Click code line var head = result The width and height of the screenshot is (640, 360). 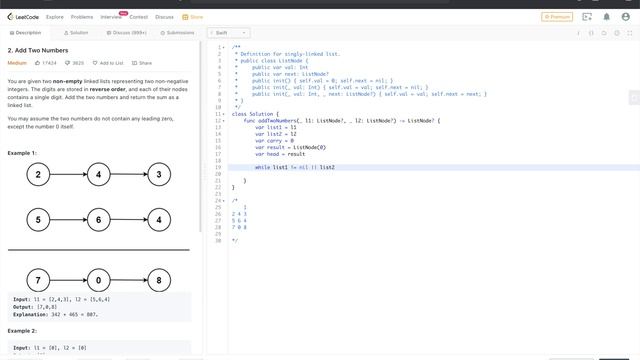(x=280, y=154)
